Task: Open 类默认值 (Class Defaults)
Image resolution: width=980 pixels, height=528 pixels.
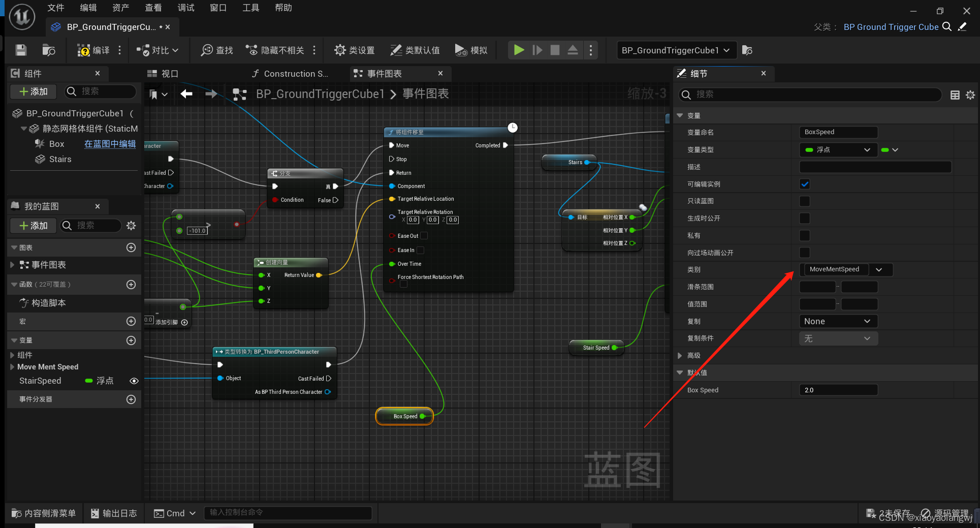Action: 415,50
